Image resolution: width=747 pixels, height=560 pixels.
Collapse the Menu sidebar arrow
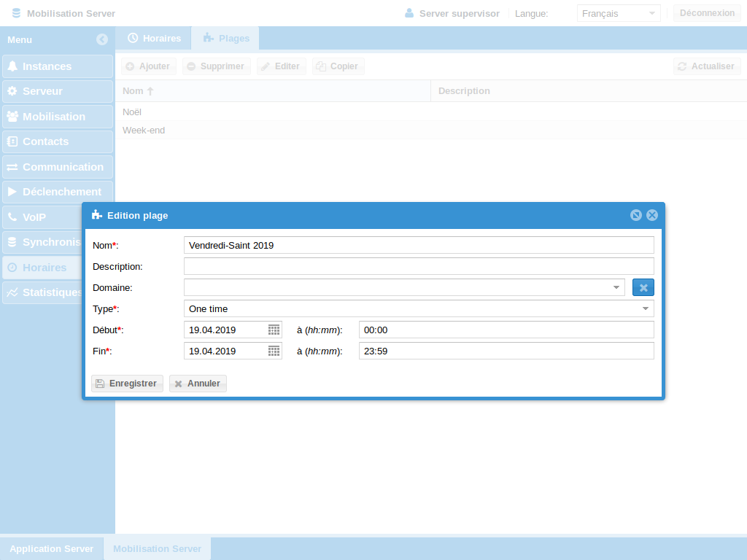coord(101,39)
